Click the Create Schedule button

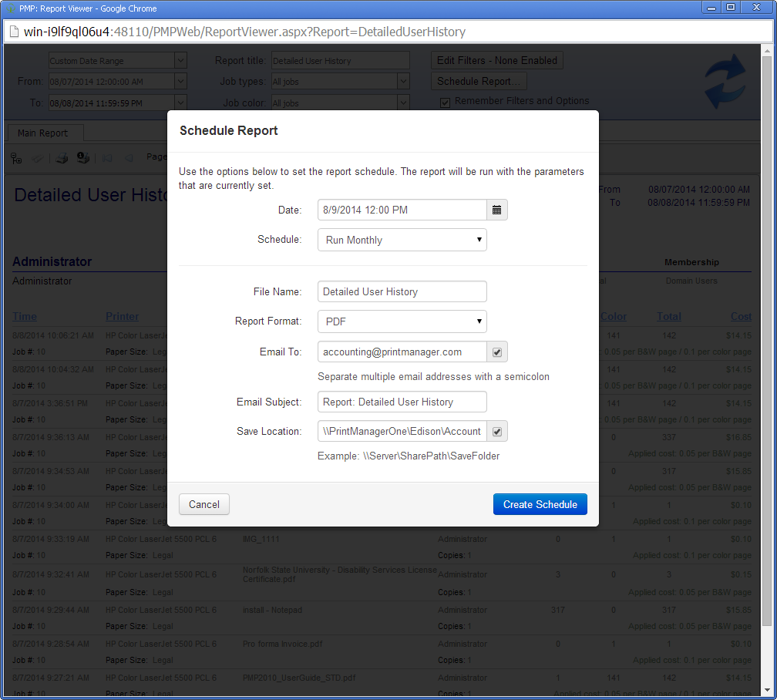540,504
